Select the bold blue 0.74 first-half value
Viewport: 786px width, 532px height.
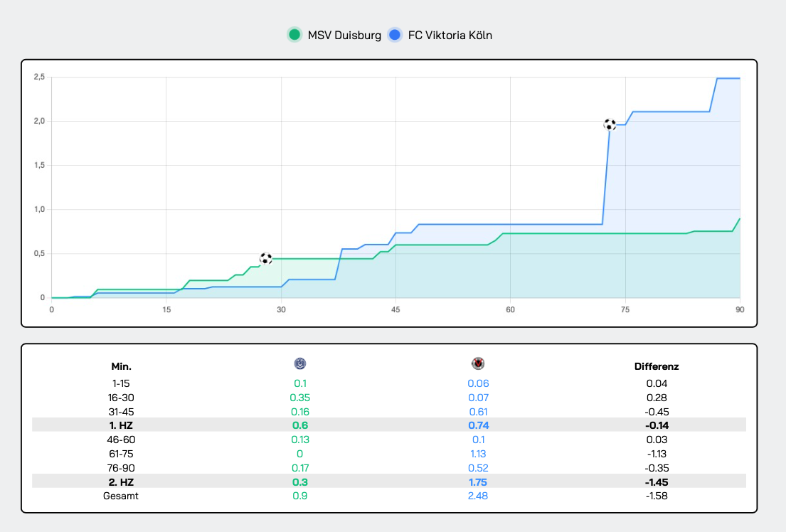coord(478,425)
